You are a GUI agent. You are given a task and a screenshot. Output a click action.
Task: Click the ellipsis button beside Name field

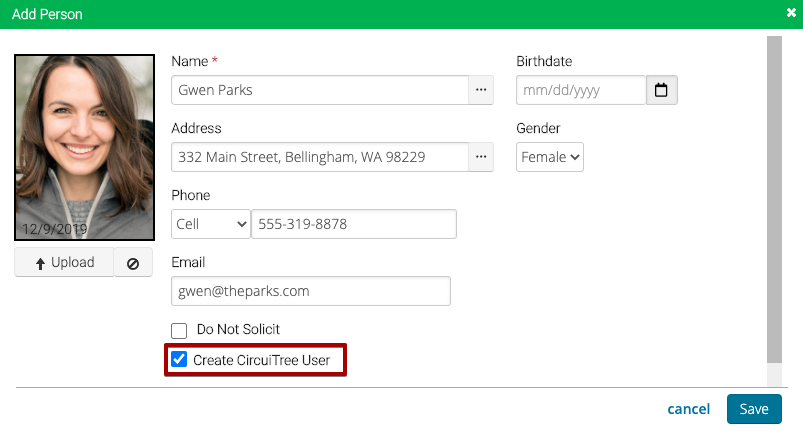point(481,90)
